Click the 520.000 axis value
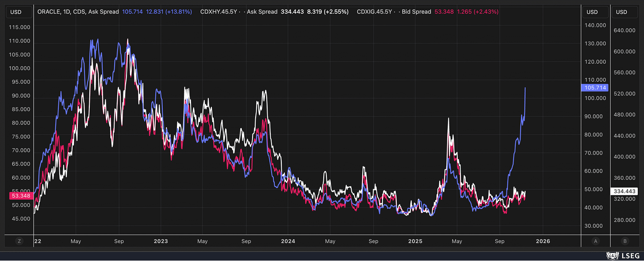Screen dimensions: 644x261 pyautogui.click(x=625, y=93)
